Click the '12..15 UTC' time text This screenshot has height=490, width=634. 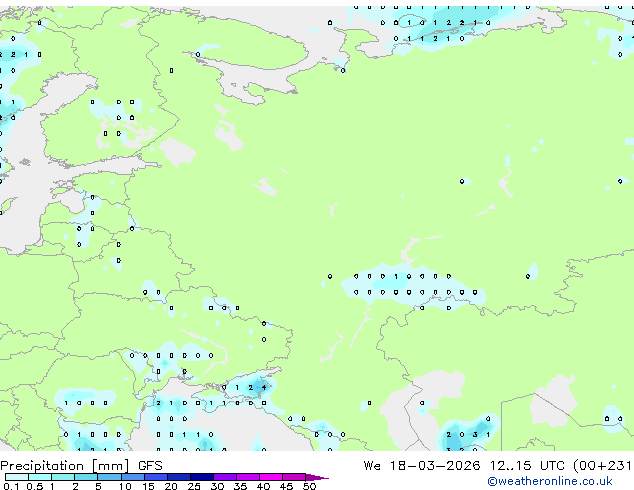click(526, 465)
